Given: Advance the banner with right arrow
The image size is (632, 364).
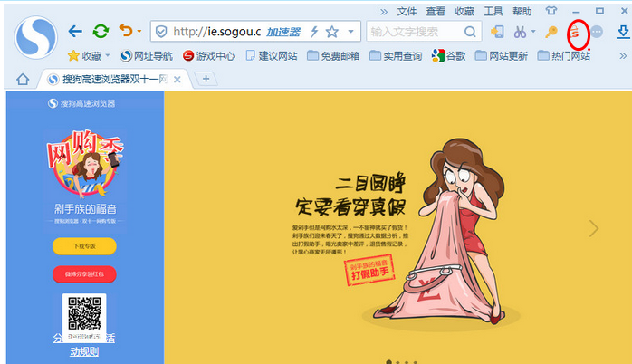Looking at the screenshot, I should coord(593,228).
